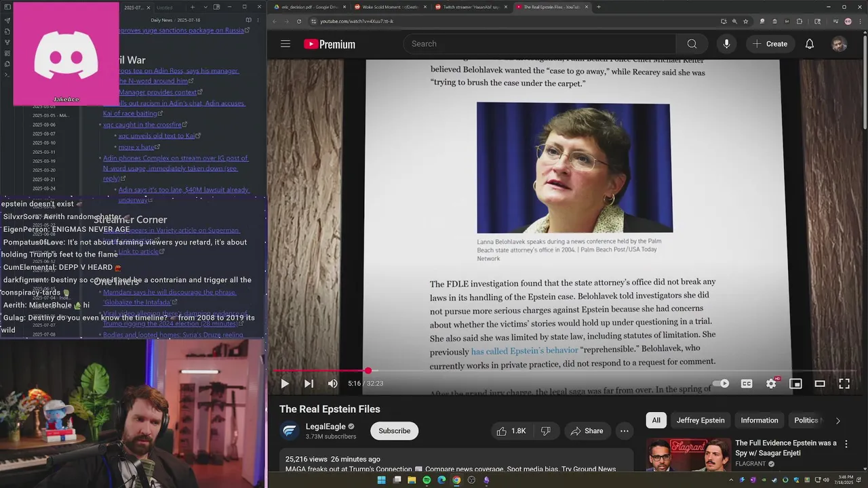
Task: Search with voice microphone icon
Action: (726, 44)
